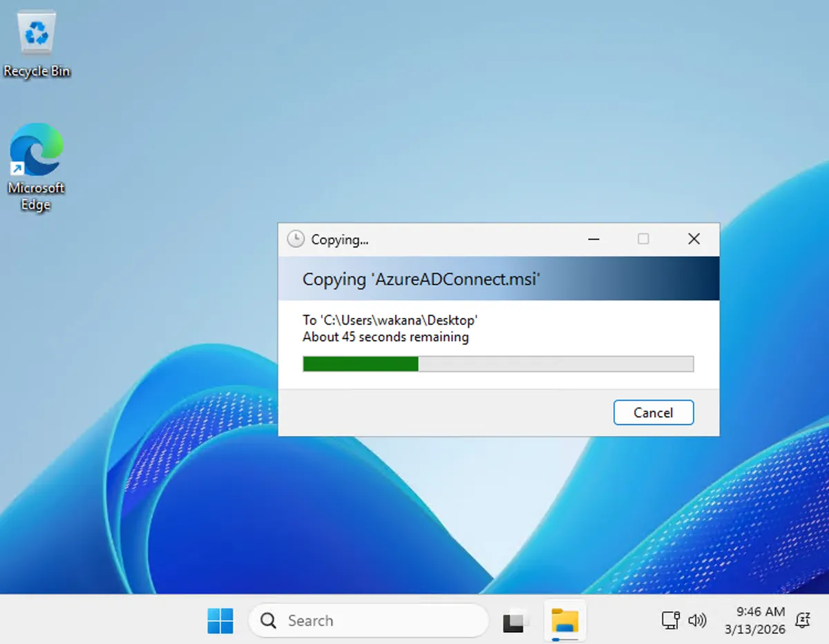Image resolution: width=829 pixels, height=644 pixels.
Task: Open the Windows Start menu
Action: point(220,621)
